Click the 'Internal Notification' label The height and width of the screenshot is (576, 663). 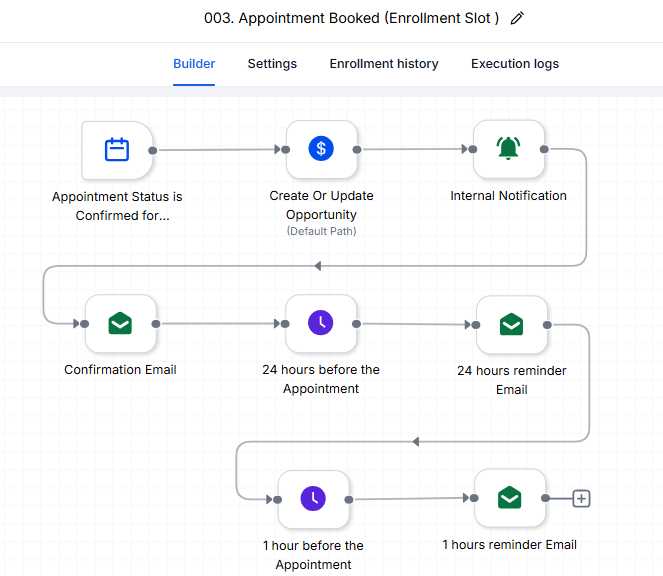pos(508,196)
